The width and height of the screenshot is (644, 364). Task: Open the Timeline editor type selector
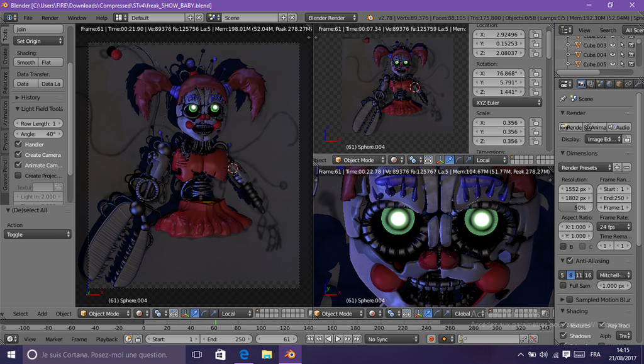[x=11, y=339]
